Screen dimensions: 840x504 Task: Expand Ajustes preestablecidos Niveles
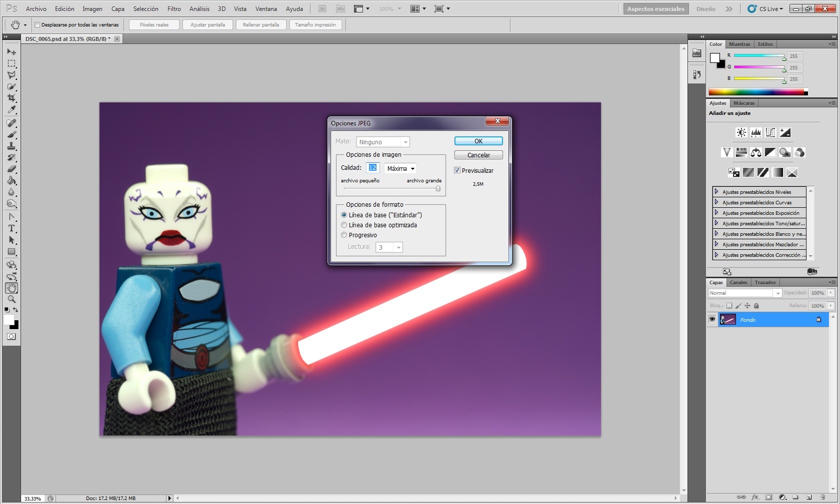(716, 192)
